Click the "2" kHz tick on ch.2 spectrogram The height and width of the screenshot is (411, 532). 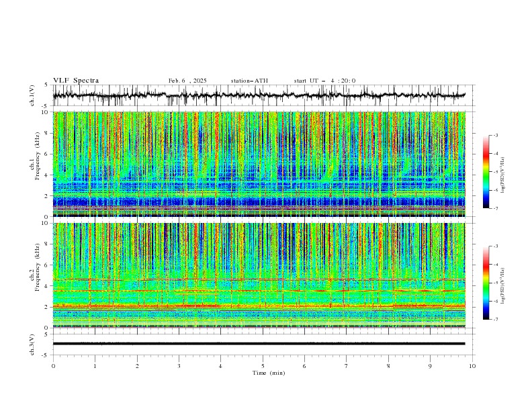(47, 307)
